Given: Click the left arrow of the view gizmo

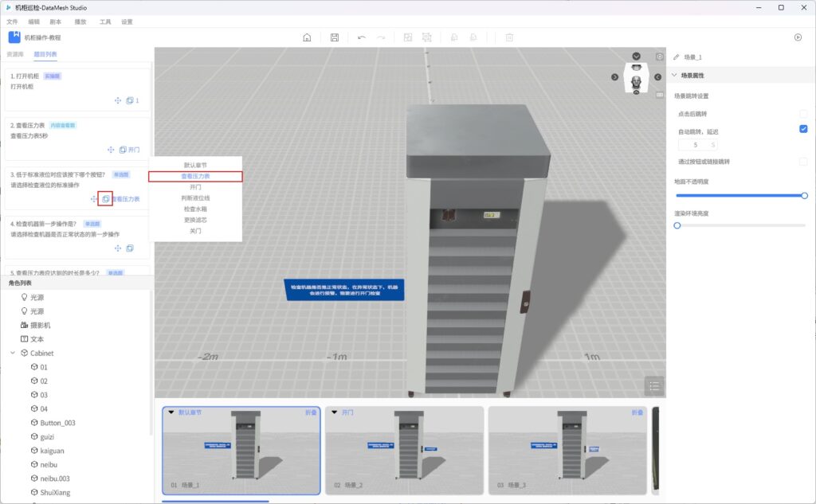Looking at the screenshot, I should [615, 77].
